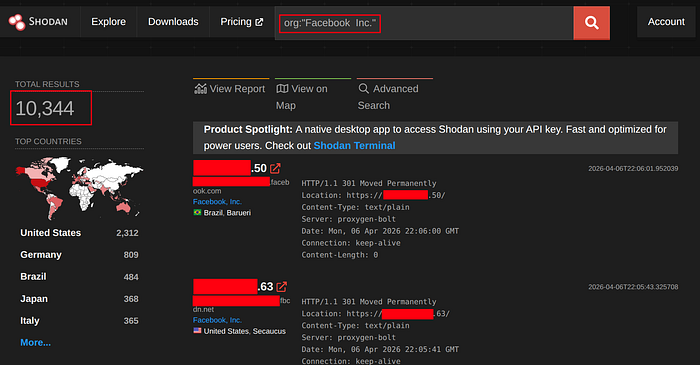Focus the search query input field
Screen dimensions: 700x365
point(424,23)
